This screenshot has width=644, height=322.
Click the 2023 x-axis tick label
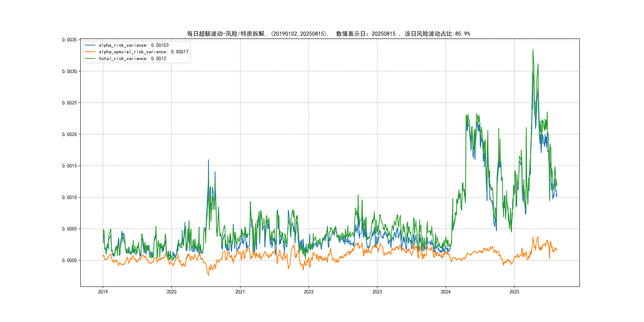[x=377, y=292]
